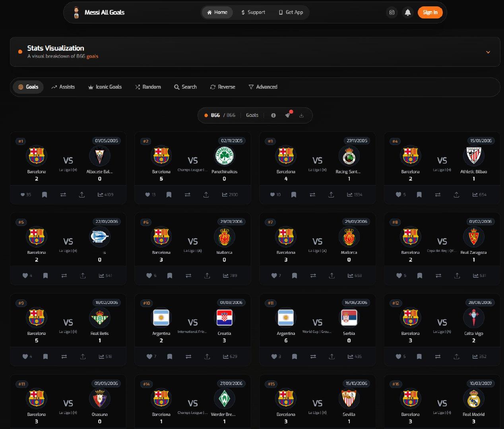Bookmark goal #7 vs Mallorca
This screenshot has height=429, width=504.
pyautogui.click(x=295, y=276)
